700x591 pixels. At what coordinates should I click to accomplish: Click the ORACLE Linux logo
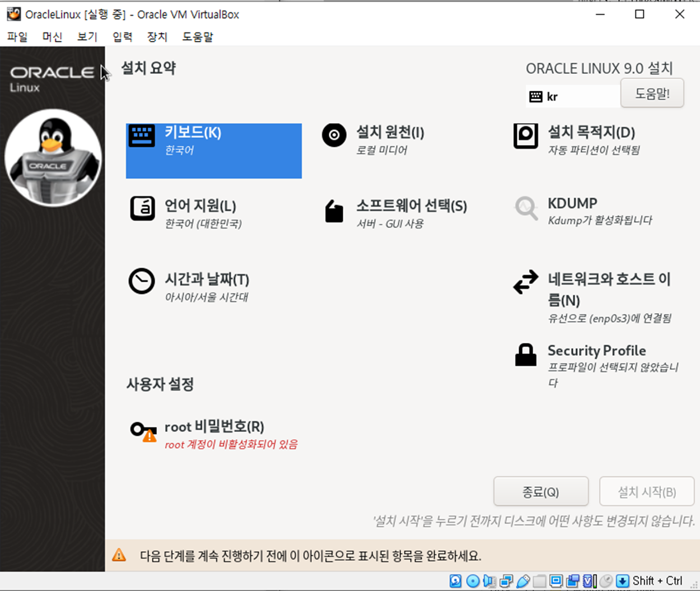[x=52, y=79]
